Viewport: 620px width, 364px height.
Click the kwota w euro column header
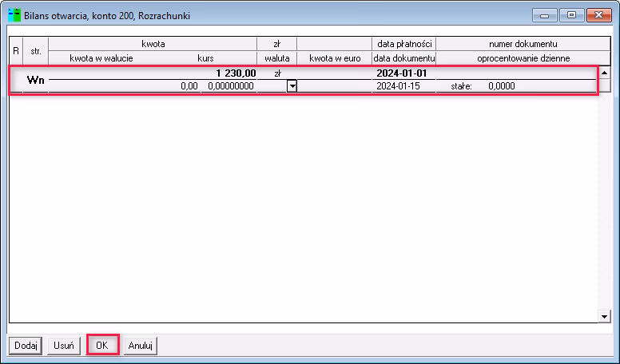(334, 58)
